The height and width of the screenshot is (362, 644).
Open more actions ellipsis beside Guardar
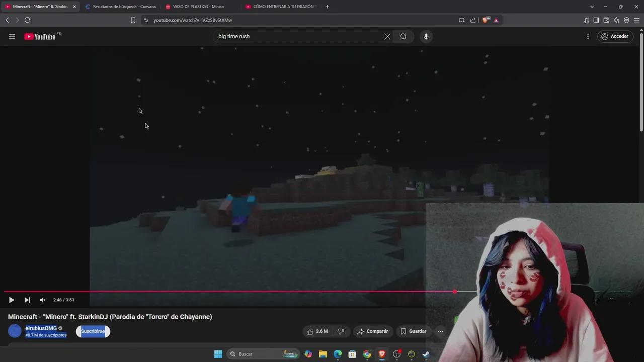pyautogui.click(x=440, y=331)
